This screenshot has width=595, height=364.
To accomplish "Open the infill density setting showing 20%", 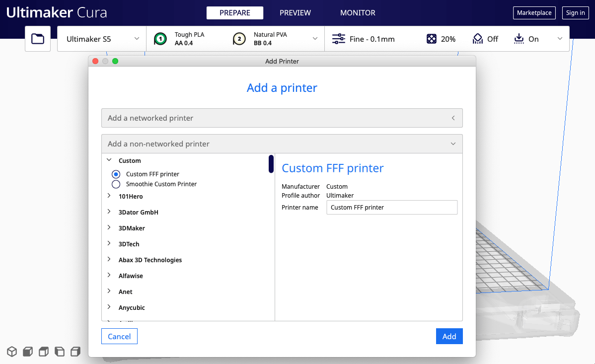I will pyautogui.click(x=441, y=38).
